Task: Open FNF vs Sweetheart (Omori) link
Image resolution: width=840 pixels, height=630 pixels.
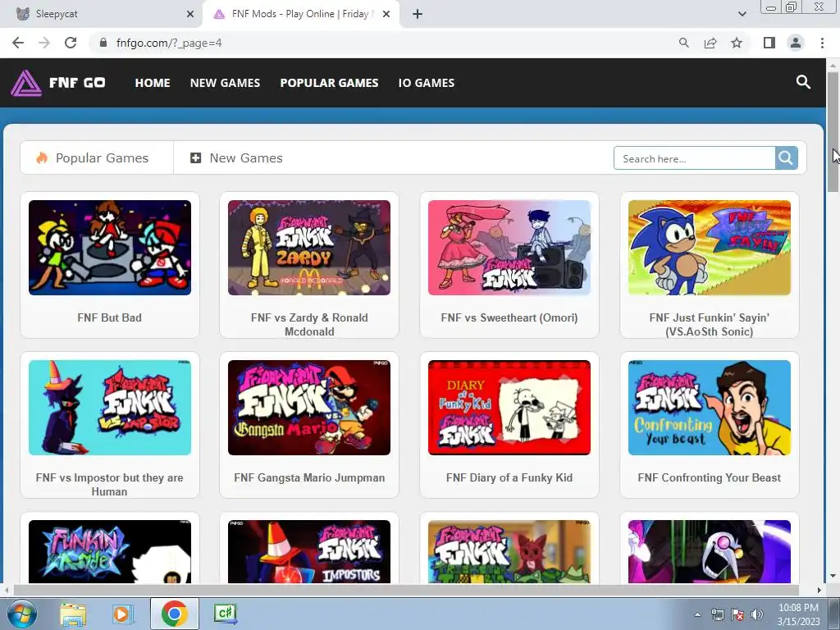Action: (x=509, y=317)
